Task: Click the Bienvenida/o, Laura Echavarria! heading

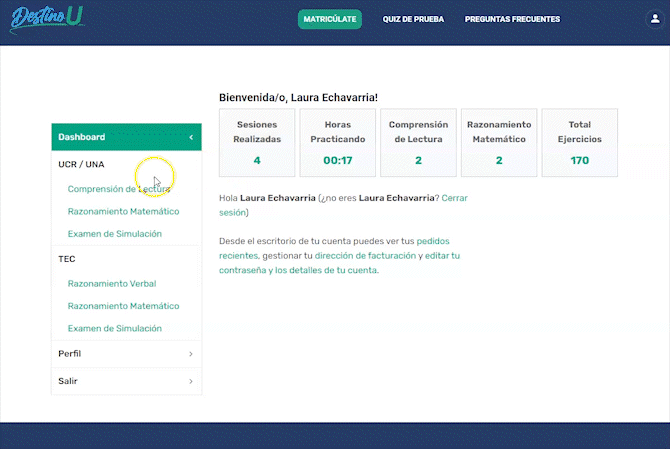Action: (x=298, y=98)
